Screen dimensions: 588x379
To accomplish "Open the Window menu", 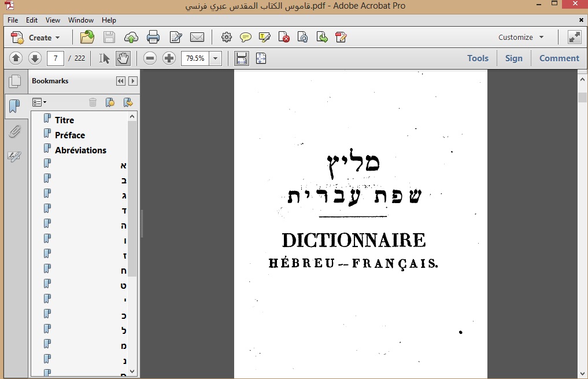I will click(x=81, y=20).
